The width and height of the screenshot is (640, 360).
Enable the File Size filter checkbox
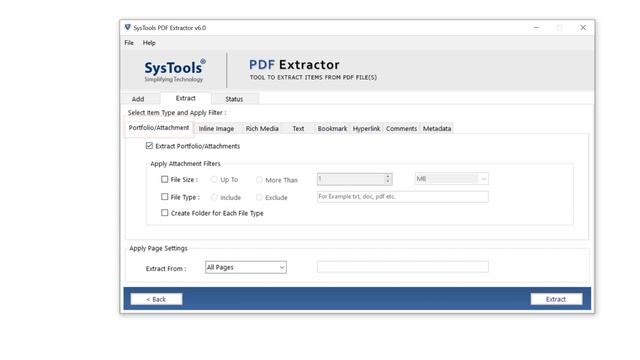click(x=164, y=179)
